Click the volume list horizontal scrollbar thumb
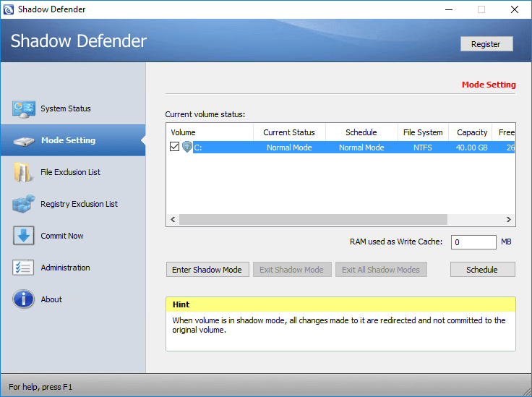Viewport: 532px width, 397px height. coord(313,220)
